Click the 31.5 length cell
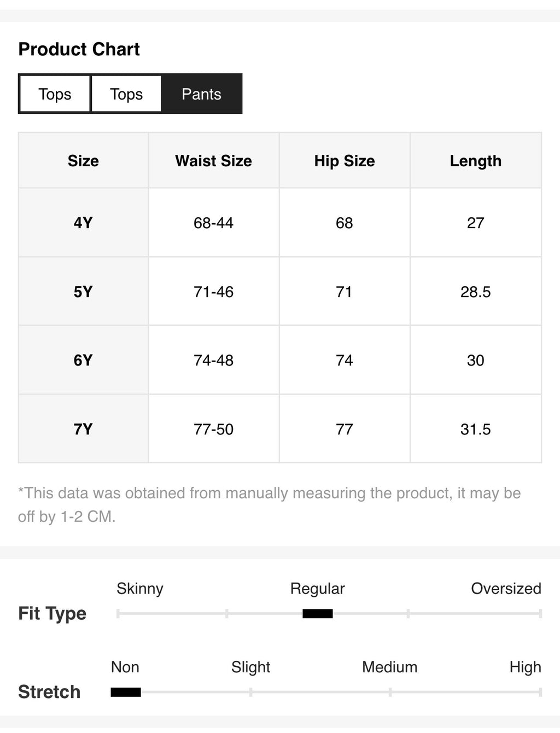 pos(476,429)
